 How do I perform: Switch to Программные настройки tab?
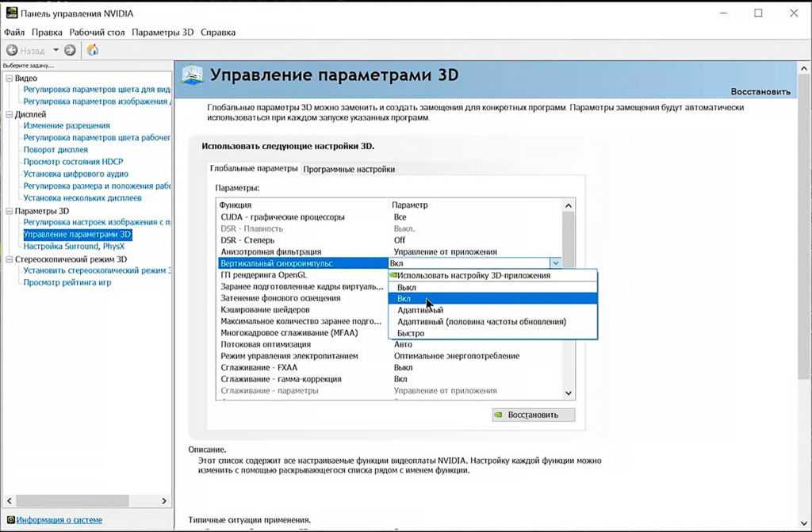click(x=349, y=169)
